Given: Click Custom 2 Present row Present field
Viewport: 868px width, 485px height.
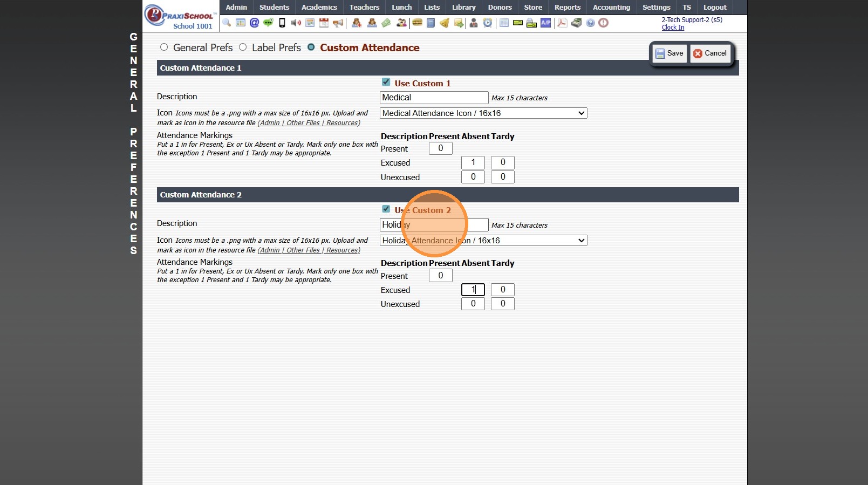Looking at the screenshot, I should pos(441,276).
